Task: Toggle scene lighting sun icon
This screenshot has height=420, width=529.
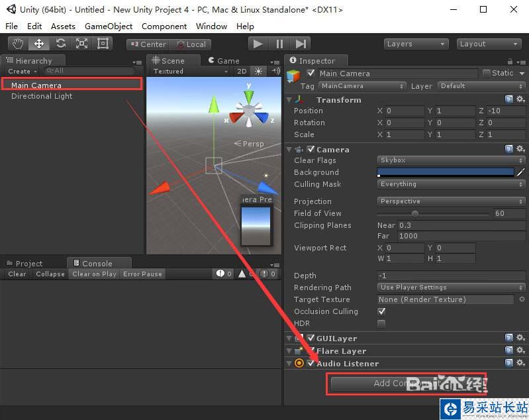Action: coord(258,72)
